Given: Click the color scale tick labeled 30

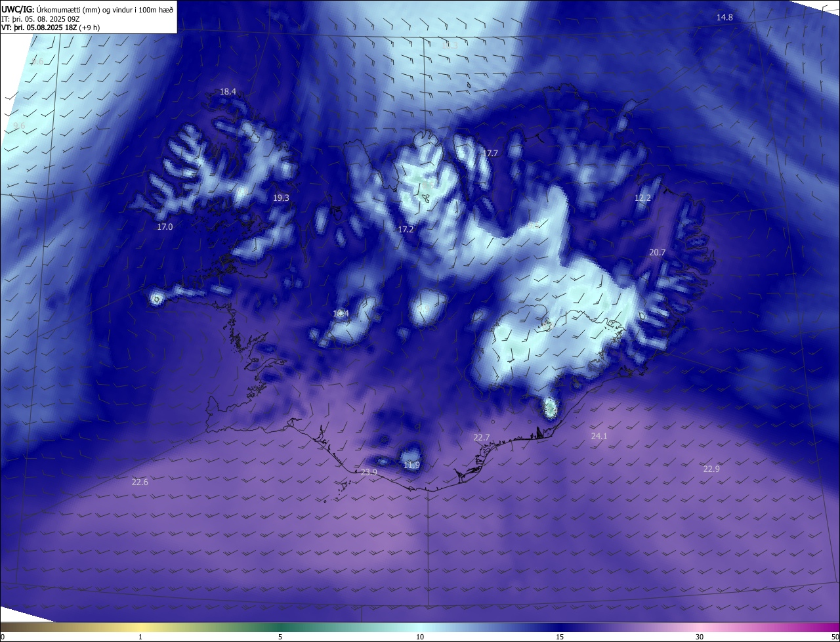Looking at the screenshot, I should click(700, 637).
